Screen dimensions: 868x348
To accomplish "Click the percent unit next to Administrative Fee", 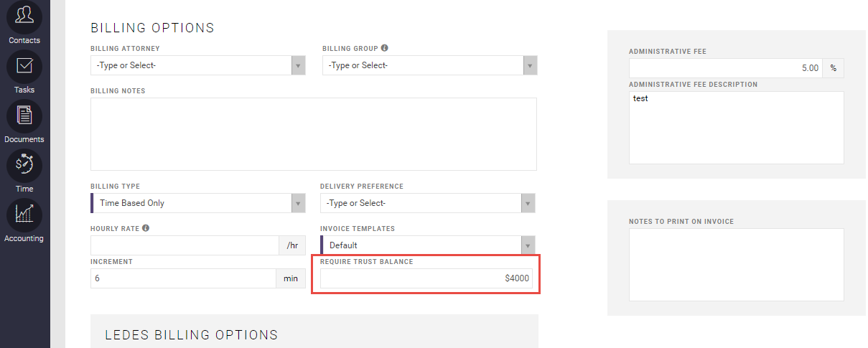I will point(834,68).
